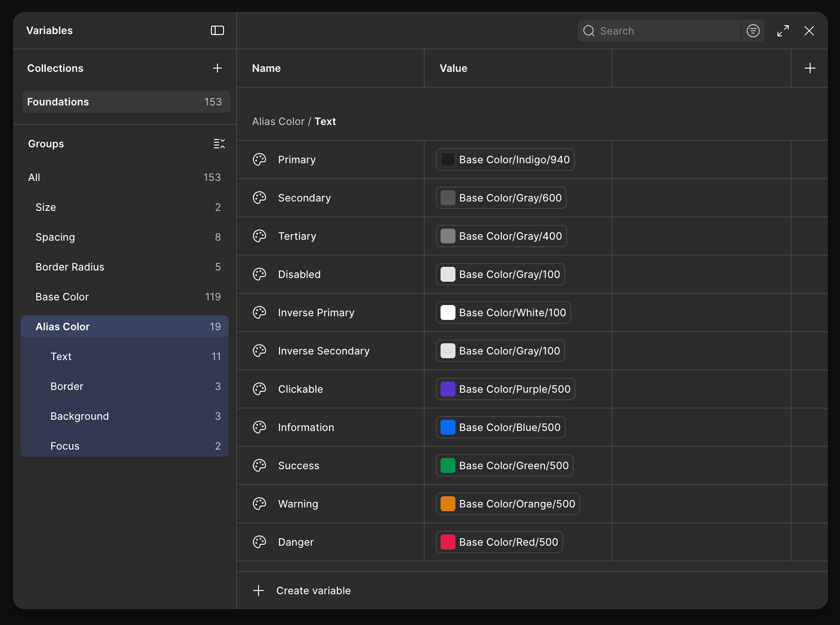840x625 pixels.
Task: Select the Focus subgroup
Action: (x=125, y=446)
